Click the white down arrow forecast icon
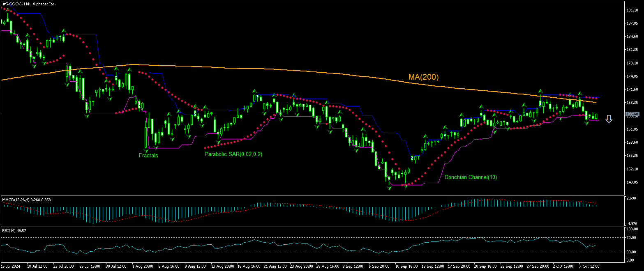 coord(609,119)
